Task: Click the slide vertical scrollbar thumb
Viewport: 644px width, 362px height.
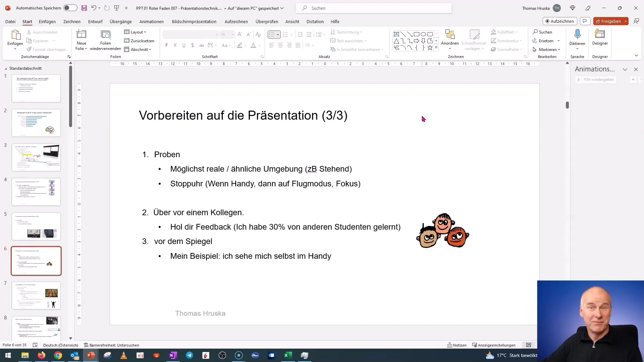Action: point(567,105)
